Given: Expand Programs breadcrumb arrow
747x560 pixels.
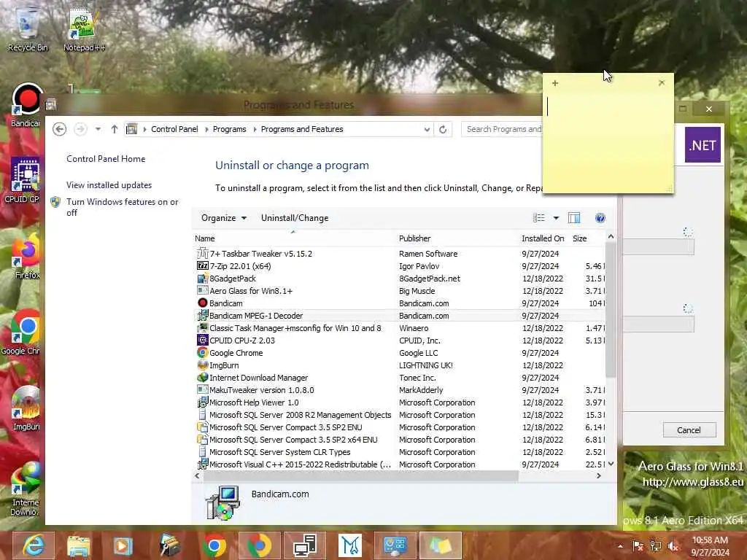Looking at the screenshot, I should coord(255,129).
